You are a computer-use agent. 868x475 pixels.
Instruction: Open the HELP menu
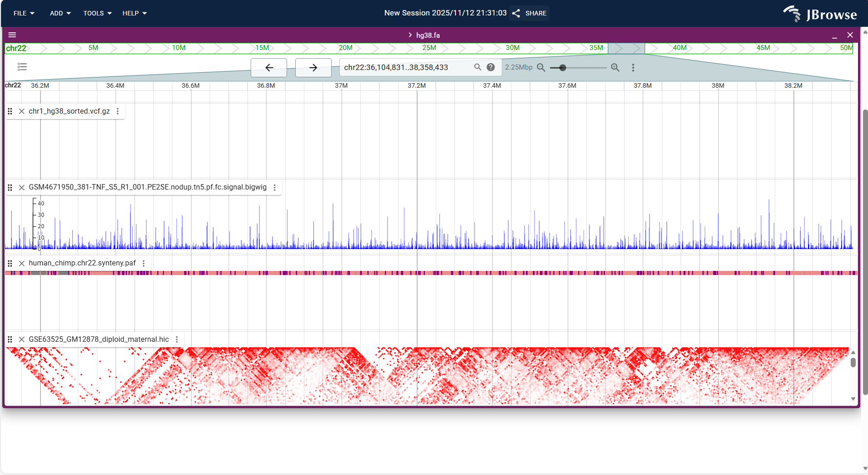(x=134, y=13)
